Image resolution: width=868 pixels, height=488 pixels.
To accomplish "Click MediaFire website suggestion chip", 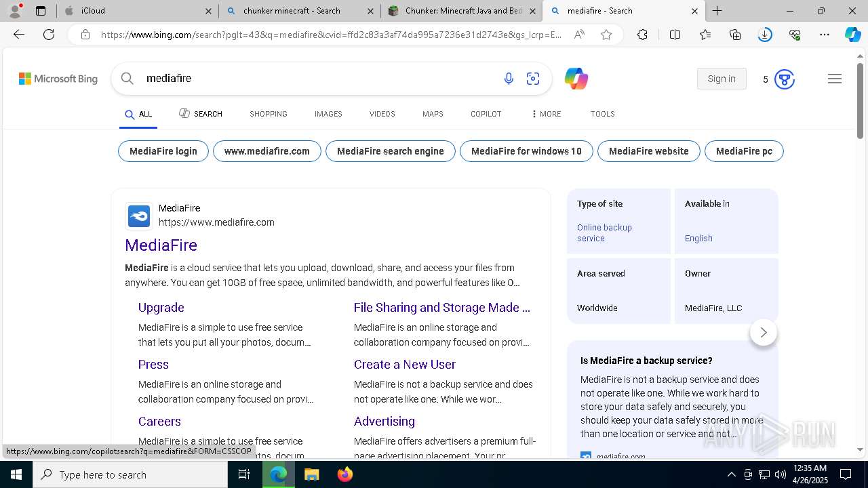I will (x=649, y=151).
